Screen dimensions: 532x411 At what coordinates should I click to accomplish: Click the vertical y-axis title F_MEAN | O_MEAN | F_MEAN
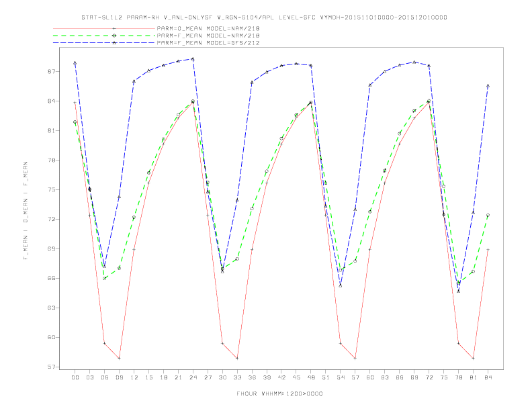pos(26,211)
